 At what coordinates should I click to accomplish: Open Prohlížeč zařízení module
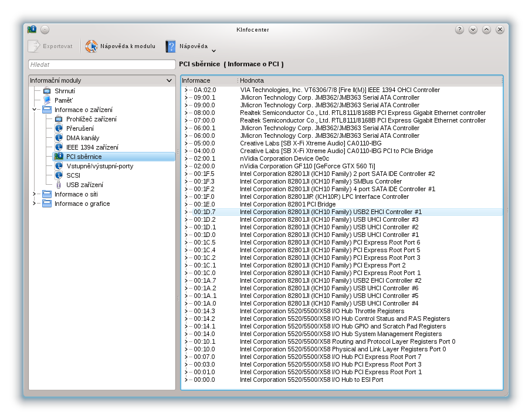pos(92,119)
